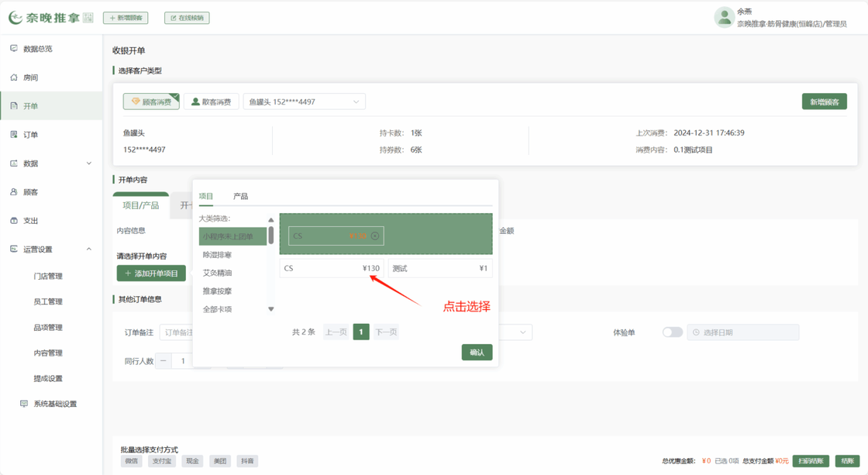Image resolution: width=868 pixels, height=475 pixels.
Task: Choose the CS ¥130 project item
Action: click(332, 269)
